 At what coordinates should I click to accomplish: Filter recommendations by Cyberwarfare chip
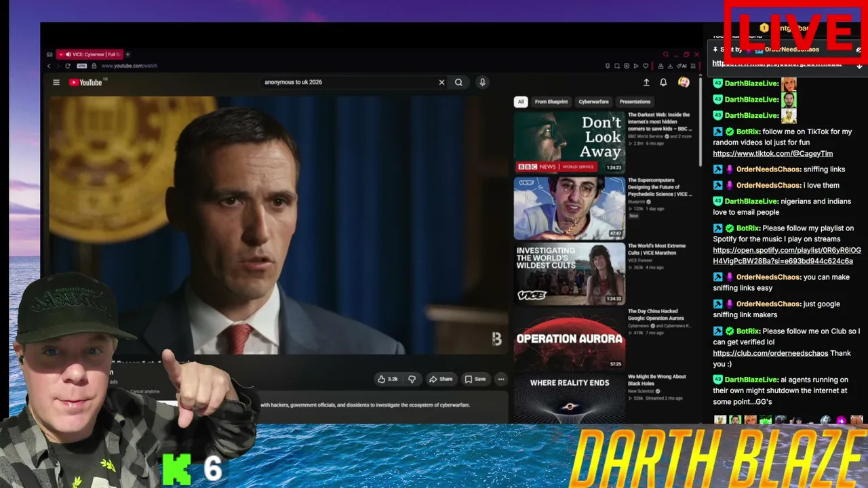pos(593,102)
